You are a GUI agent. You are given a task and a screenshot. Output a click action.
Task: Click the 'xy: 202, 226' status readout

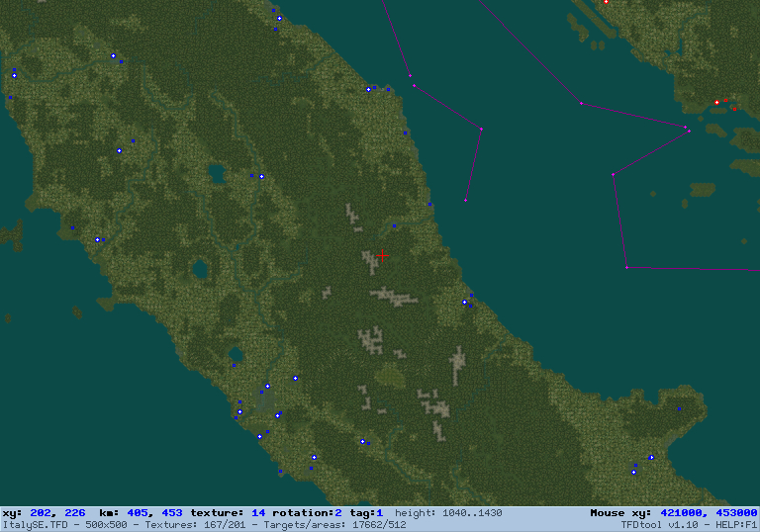pyautogui.click(x=44, y=512)
